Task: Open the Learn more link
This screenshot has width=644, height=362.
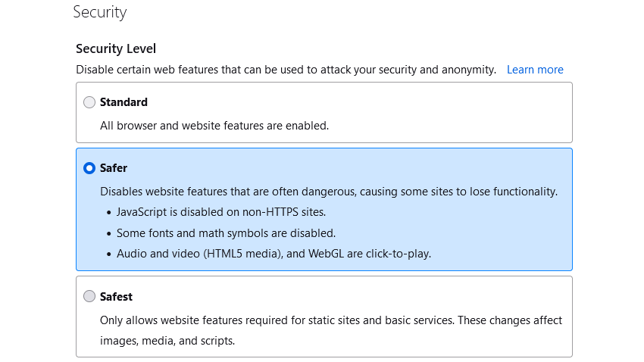Action: pos(535,70)
